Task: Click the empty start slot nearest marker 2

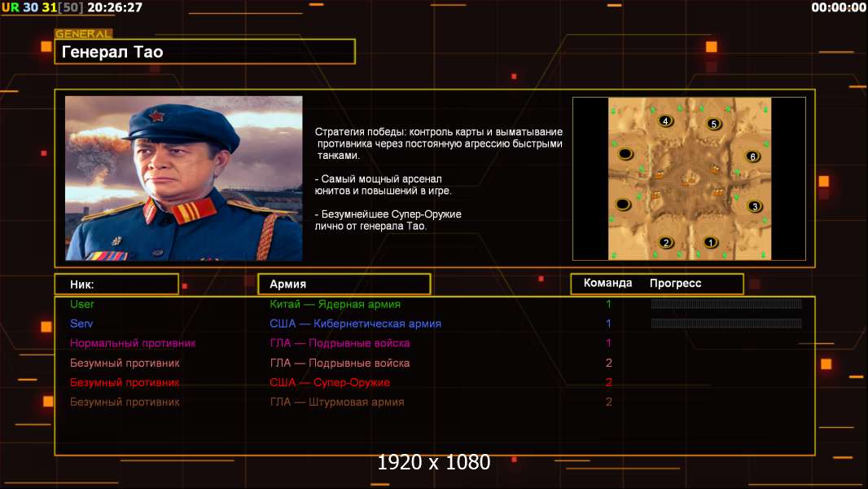Action: click(x=624, y=205)
